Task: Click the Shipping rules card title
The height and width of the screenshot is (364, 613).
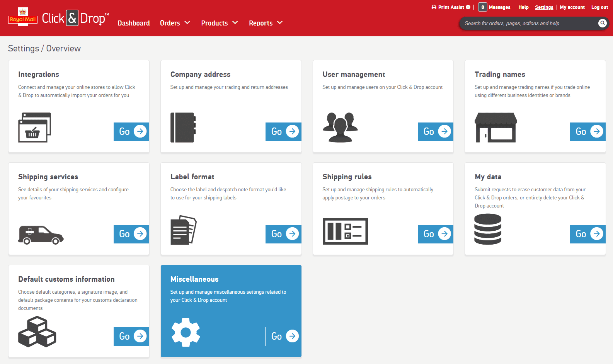Action: [347, 177]
